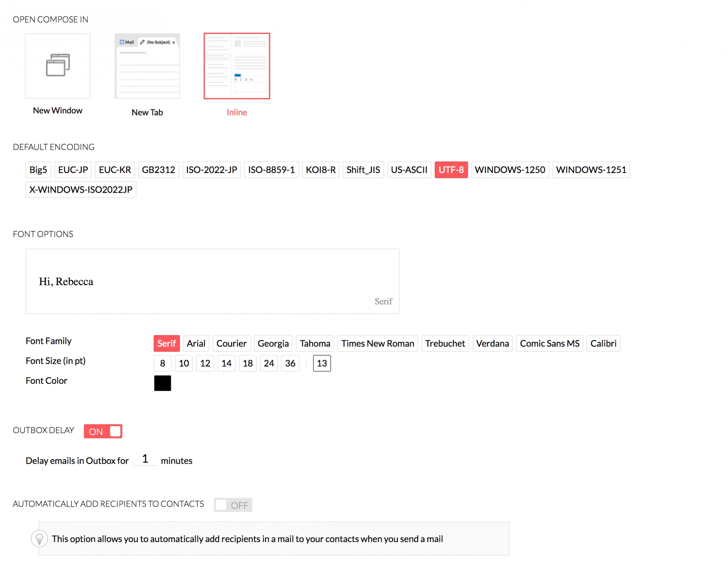Click the lightbulb tip icon

coord(39,538)
